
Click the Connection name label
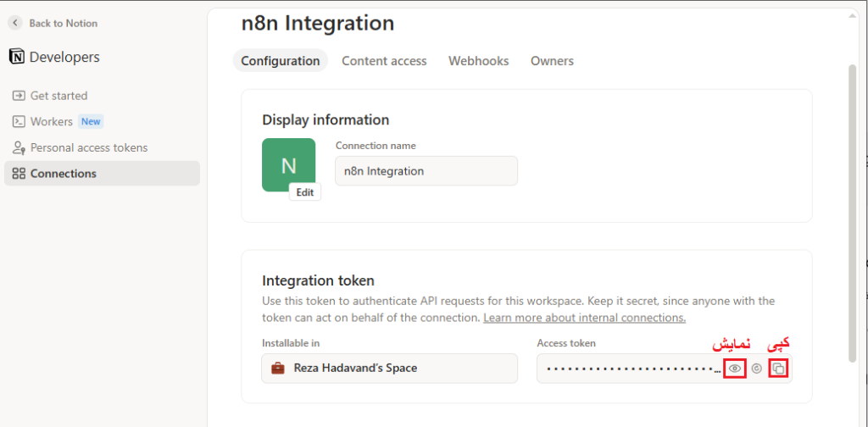376,146
